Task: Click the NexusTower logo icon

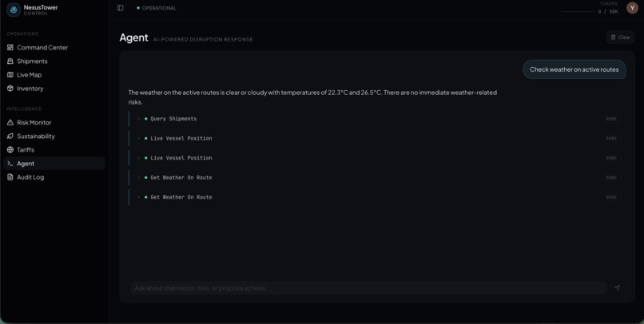Action: tap(14, 10)
